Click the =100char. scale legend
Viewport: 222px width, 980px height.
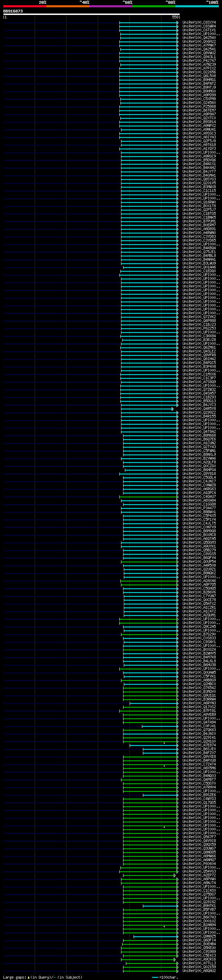click(165, 977)
